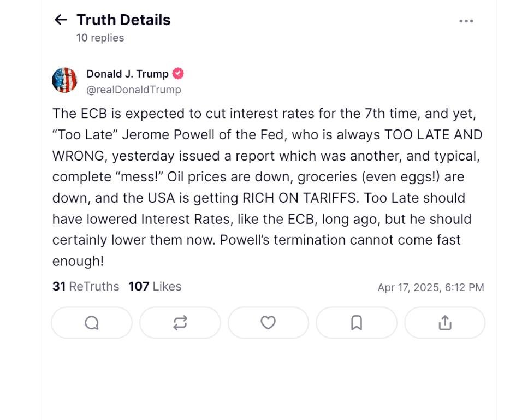Open Donald J. Trump's profile avatar
The image size is (516, 420).
coord(64,80)
